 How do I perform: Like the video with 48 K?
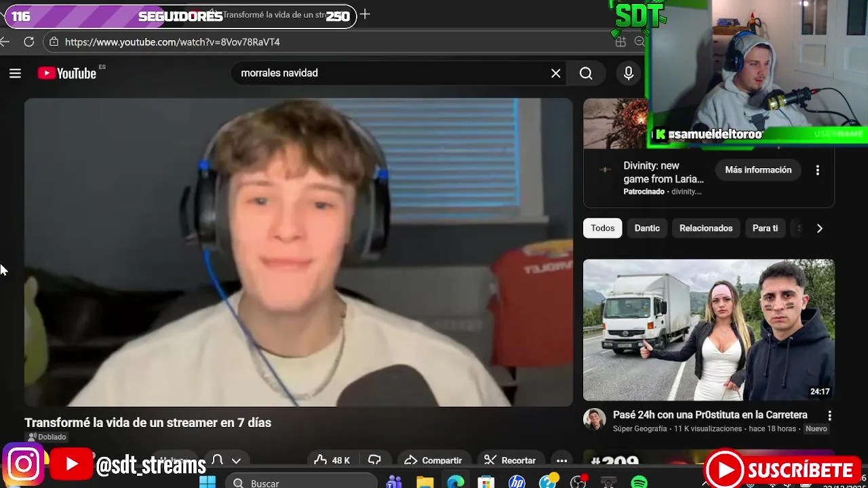332,460
